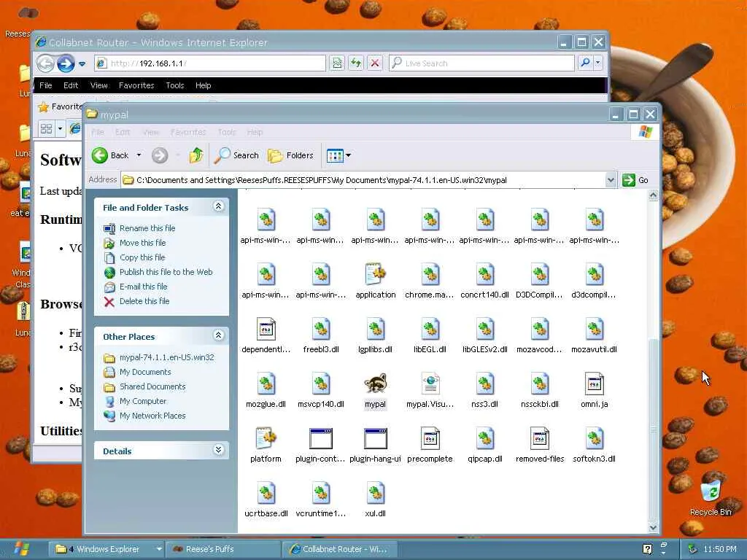Viewport: 747px width, 560px height.
Task: Select the omni.ja file icon
Action: 594,384
